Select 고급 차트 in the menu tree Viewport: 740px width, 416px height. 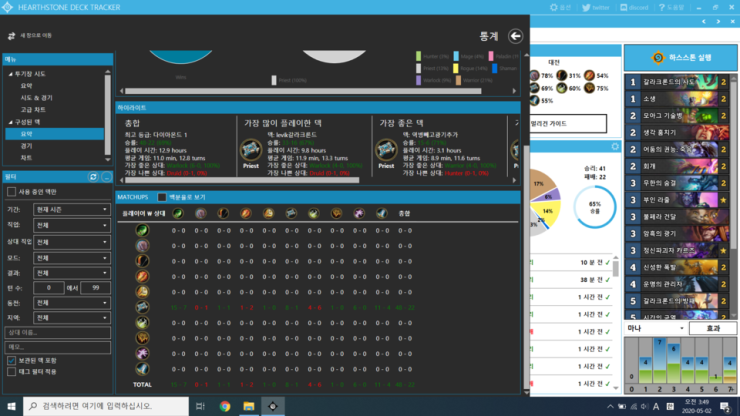(x=33, y=110)
